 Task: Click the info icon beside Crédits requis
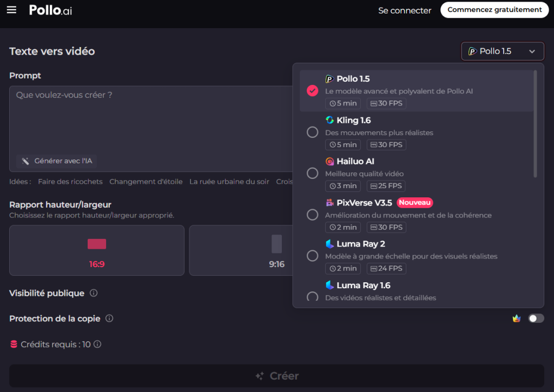tap(97, 344)
